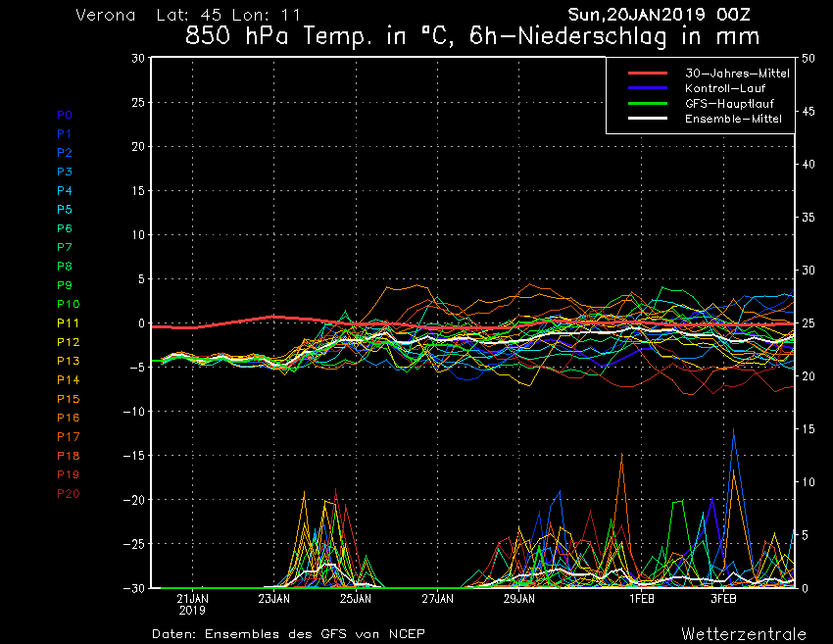Image resolution: width=833 pixels, height=644 pixels.
Task: Click the 'Sun,20JAN2019 00Z' run timestamp
Action: (x=660, y=15)
